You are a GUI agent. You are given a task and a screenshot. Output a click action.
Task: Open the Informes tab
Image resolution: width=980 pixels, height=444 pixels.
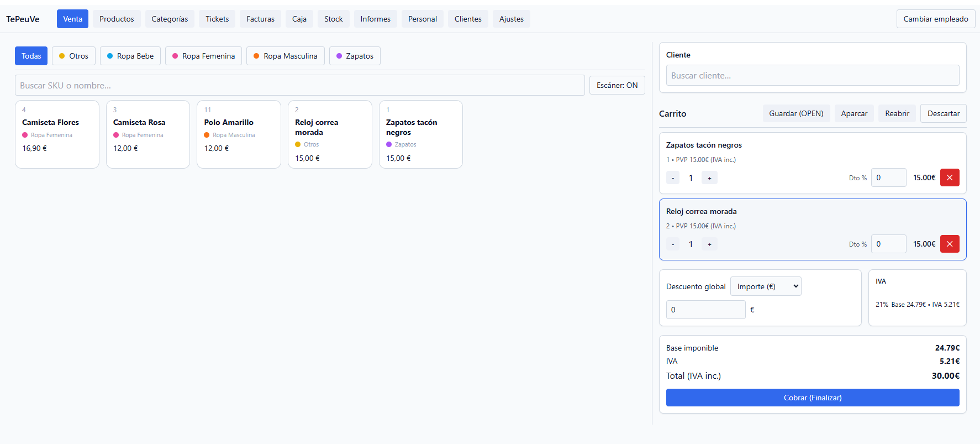click(x=375, y=19)
